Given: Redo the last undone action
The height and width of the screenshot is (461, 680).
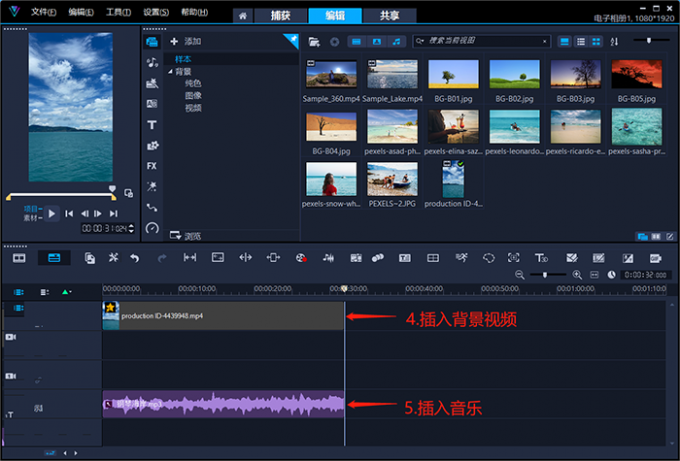Looking at the screenshot, I should tap(162, 258).
